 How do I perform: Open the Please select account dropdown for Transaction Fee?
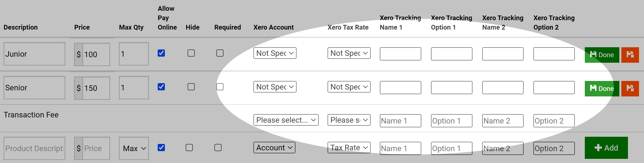click(286, 120)
